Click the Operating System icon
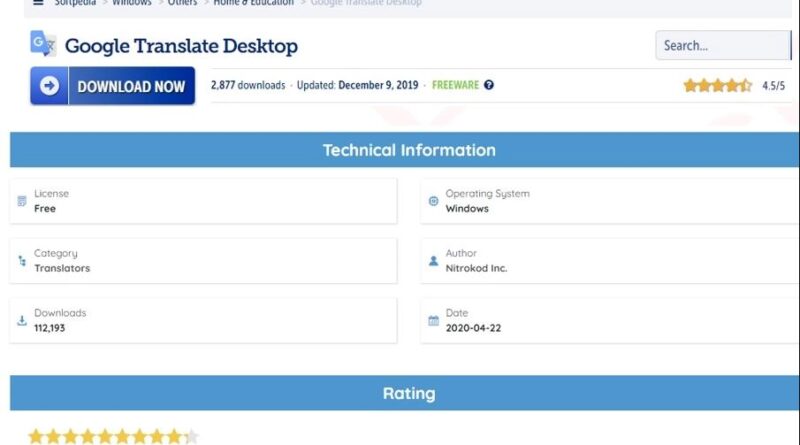 point(433,201)
